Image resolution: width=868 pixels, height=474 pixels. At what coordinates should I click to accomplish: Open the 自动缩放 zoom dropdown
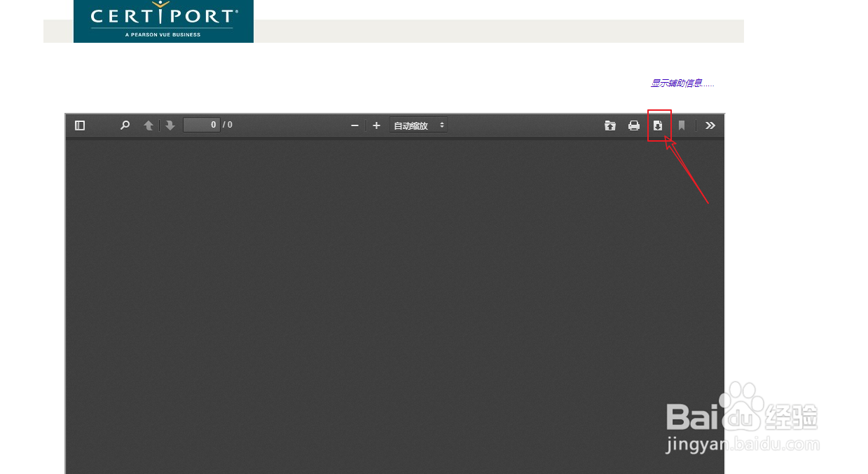pyautogui.click(x=418, y=126)
